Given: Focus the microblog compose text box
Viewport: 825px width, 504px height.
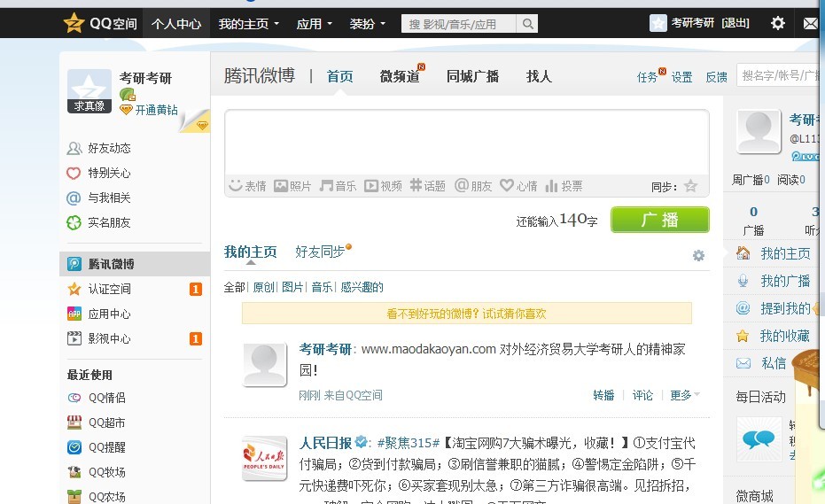Looking at the screenshot, I should click(467, 143).
